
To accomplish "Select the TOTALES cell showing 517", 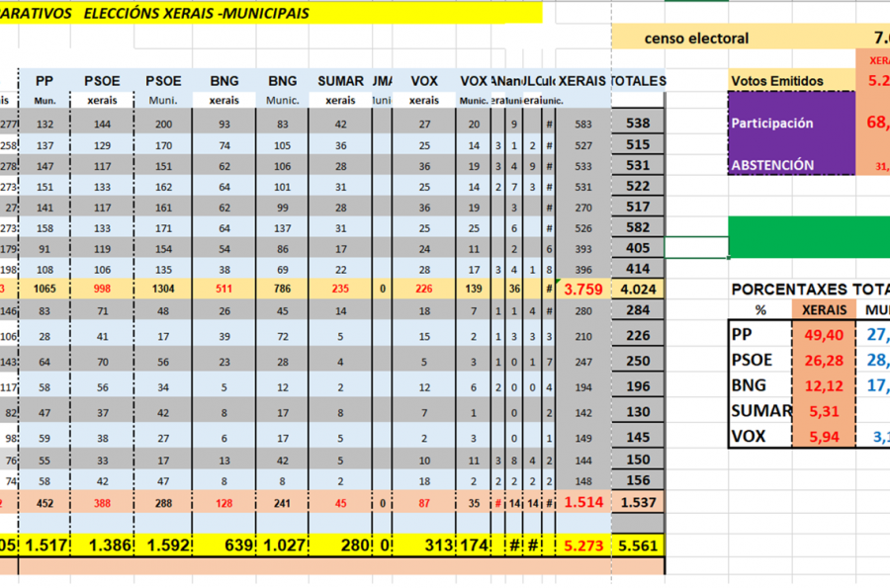I will 638,207.
